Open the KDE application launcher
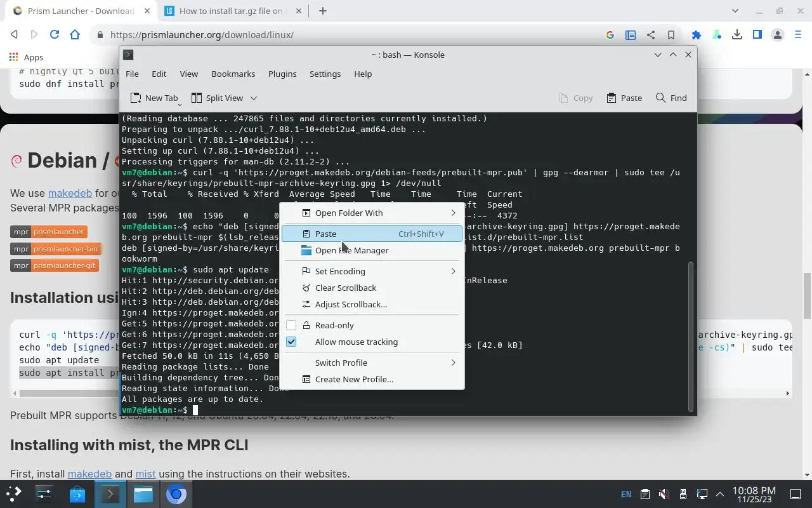The image size is (812, 508). click(14, 493)
